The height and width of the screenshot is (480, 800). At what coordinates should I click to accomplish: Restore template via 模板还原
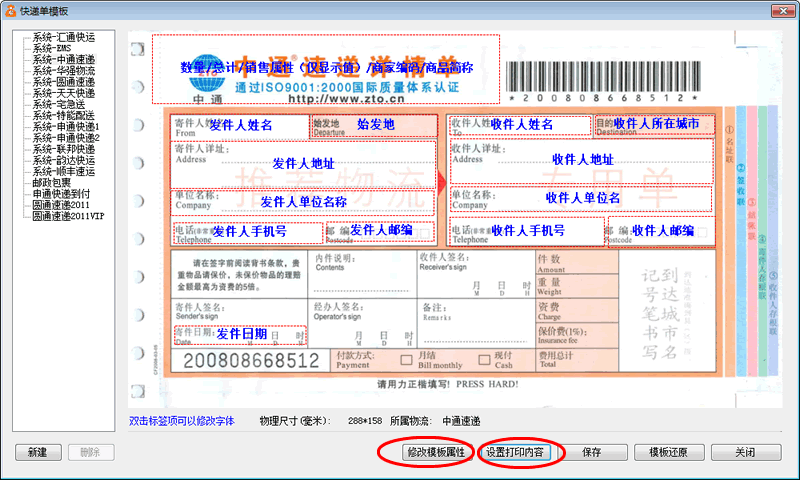point(669,452)
